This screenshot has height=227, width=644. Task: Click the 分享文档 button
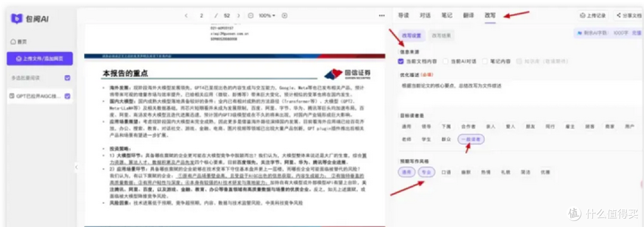tap(629, 15)
